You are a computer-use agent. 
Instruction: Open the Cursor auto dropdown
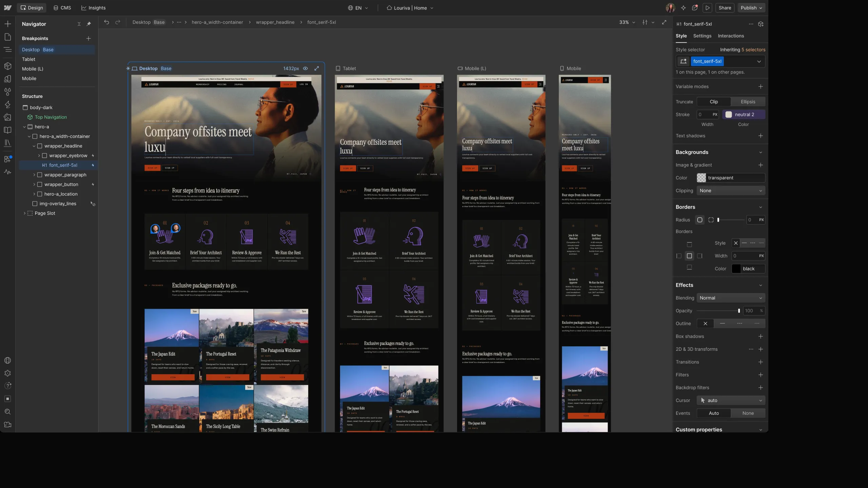[x=731, y=401]
